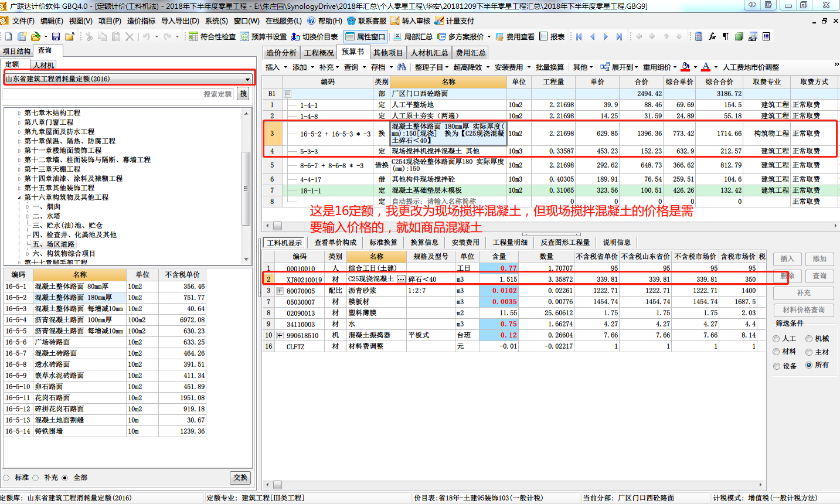Open 费用查看 cost view
The image size is (840, 504).
(515, 36)
